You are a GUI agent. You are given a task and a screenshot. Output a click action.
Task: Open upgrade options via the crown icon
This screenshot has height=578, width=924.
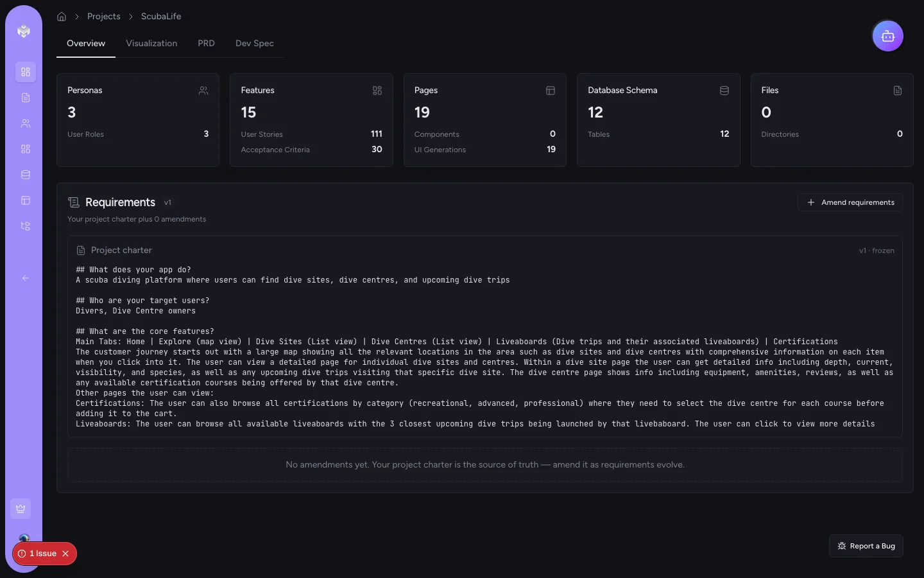[x=21, y=508]
